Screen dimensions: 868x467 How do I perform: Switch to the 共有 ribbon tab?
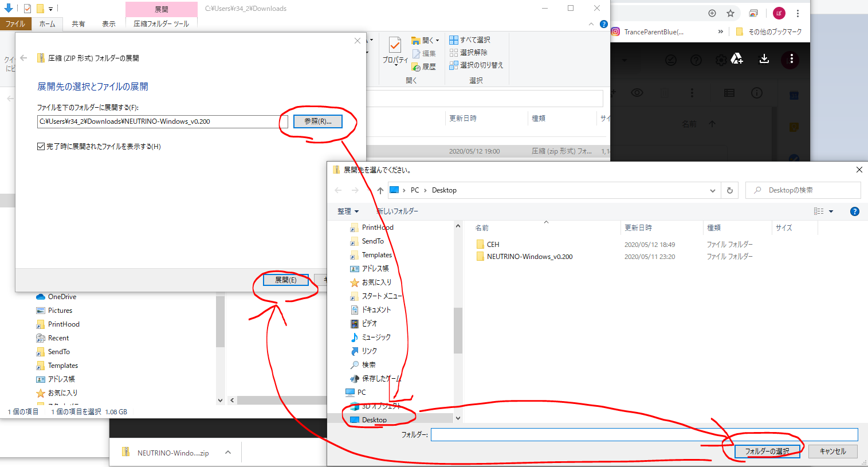(78, 24)
